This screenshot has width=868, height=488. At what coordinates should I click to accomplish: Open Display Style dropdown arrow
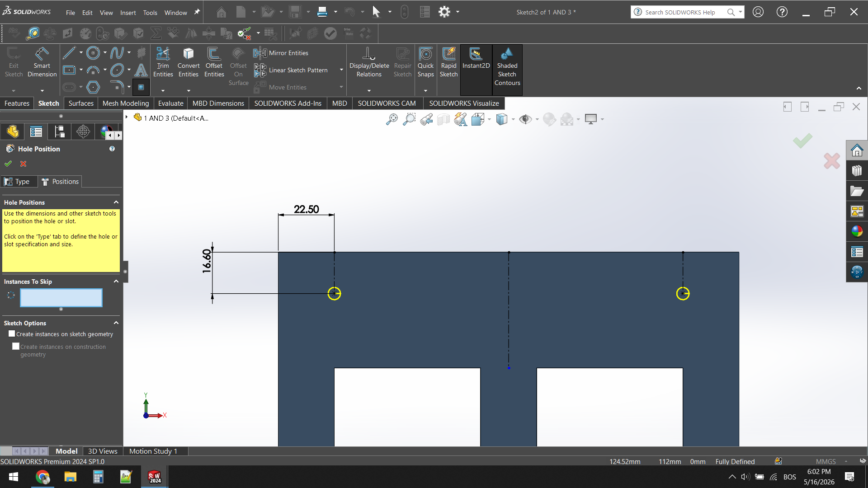513,119
